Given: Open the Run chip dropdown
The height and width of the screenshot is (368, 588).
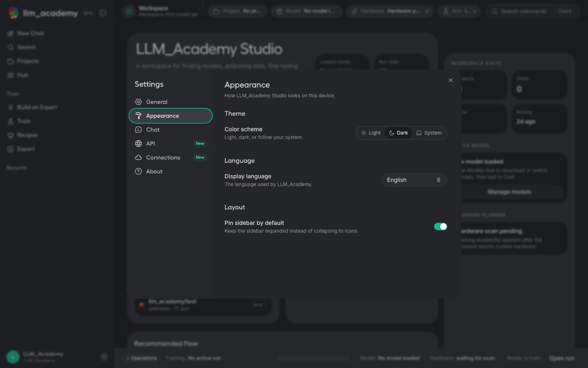Looking at the screenshot, I should point(459,11).
